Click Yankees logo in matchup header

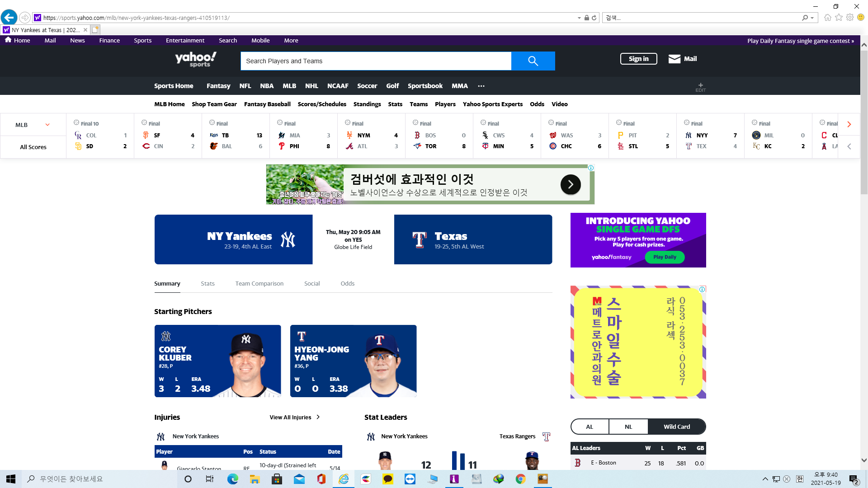[288, 239]
